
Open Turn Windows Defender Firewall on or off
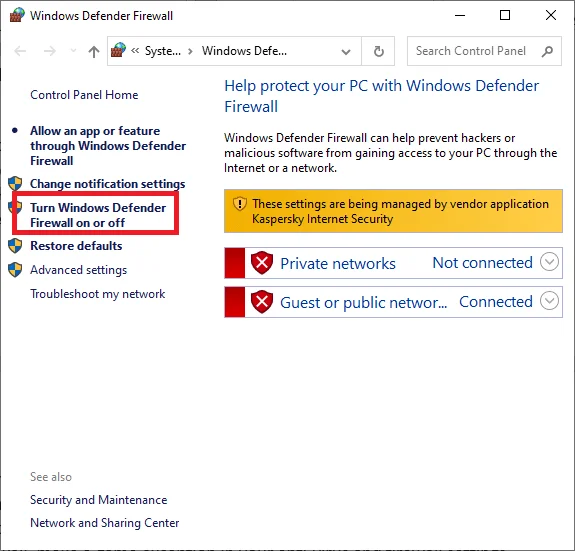[x=98, y=215]
